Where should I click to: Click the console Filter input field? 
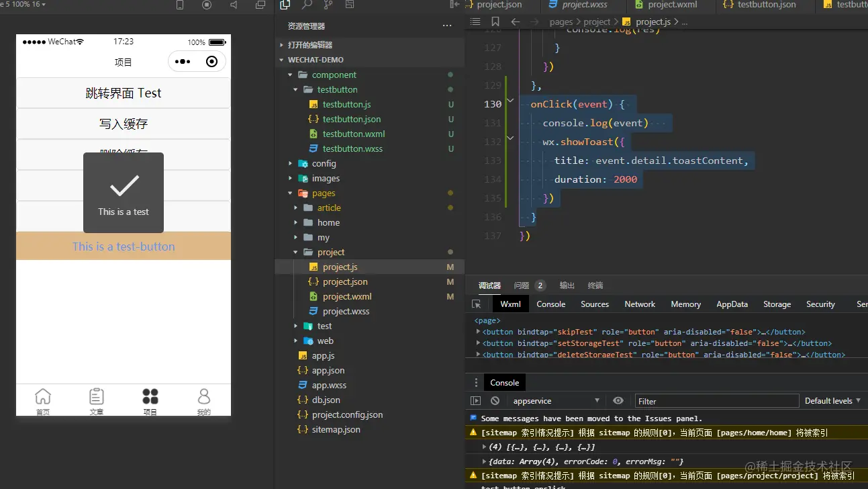coord(716,401)
